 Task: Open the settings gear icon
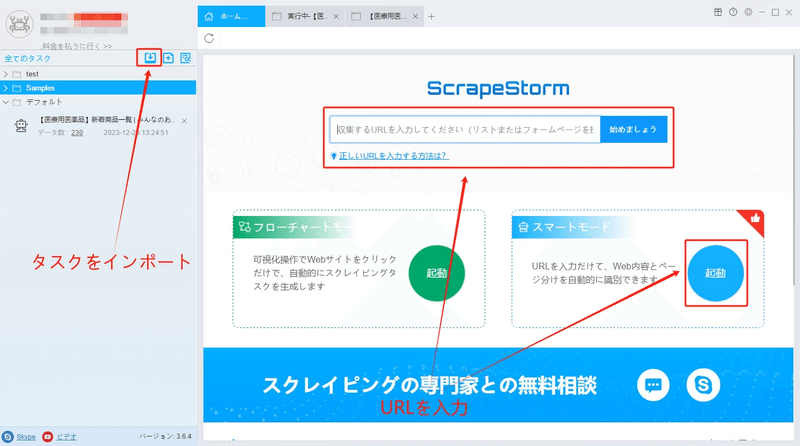click(x=748, y=12)
